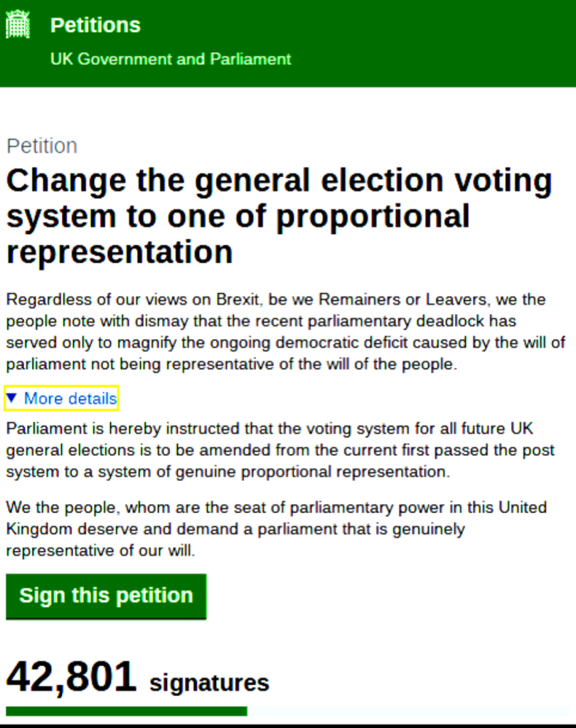Click the 42,801 signature count

71,677
